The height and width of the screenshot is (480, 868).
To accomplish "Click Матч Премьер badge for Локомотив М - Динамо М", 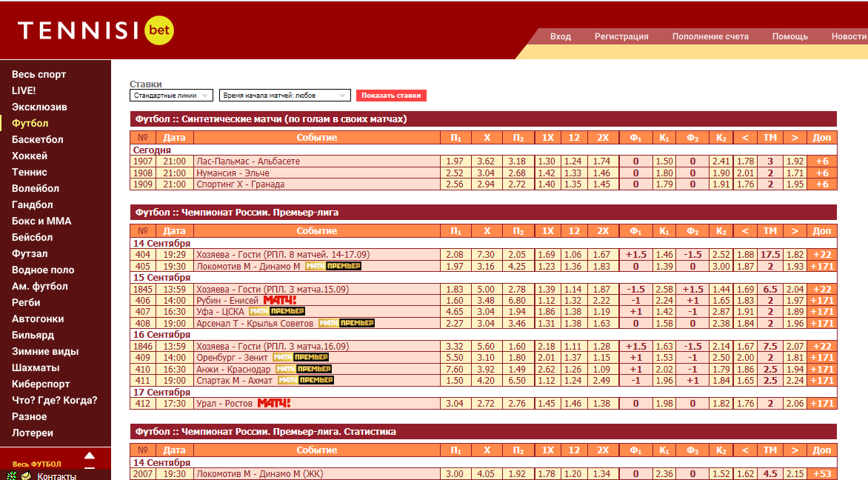I will pyautogui.click(x=333, y=267).
